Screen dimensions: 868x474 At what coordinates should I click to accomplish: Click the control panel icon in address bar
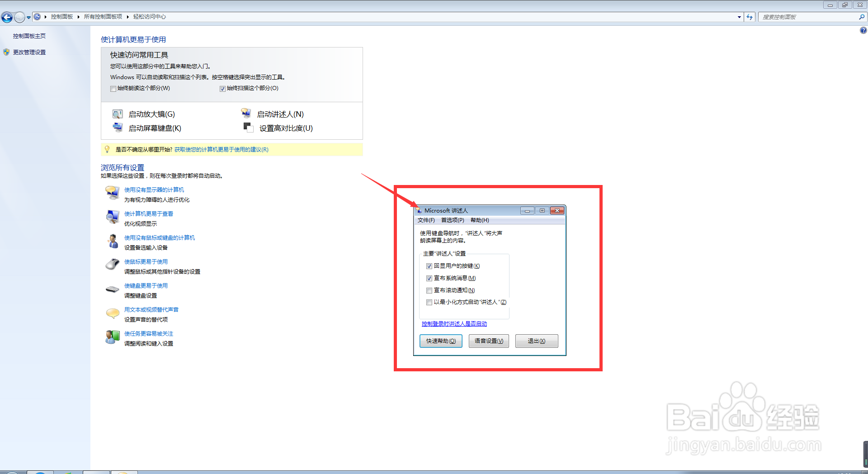coord(37,17)
